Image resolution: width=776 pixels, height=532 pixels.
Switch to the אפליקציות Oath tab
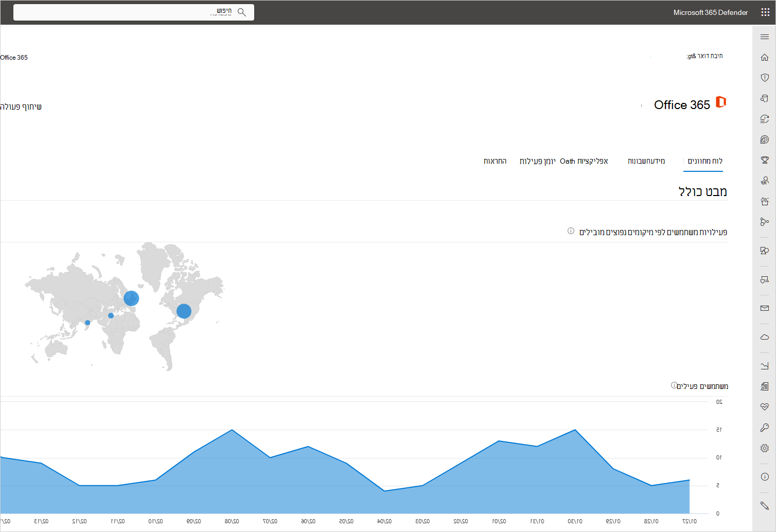point(584,161)
